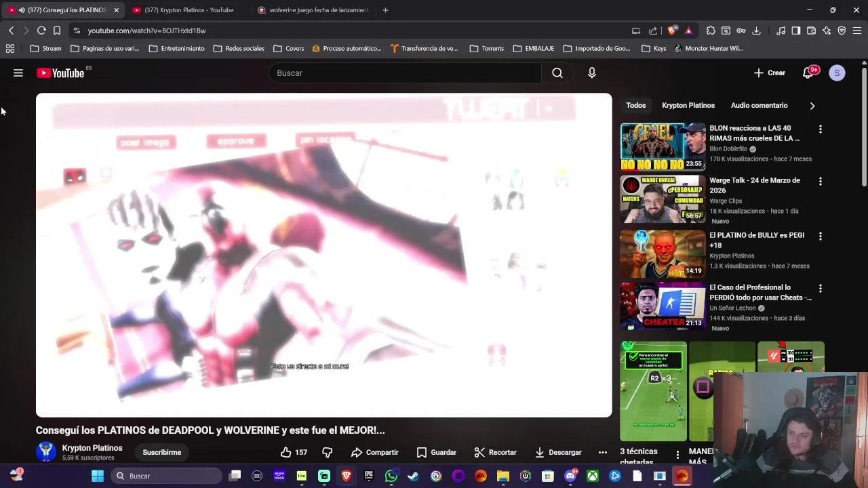
Task: Like the video with thumbs-up button
Action: (294, 452)
